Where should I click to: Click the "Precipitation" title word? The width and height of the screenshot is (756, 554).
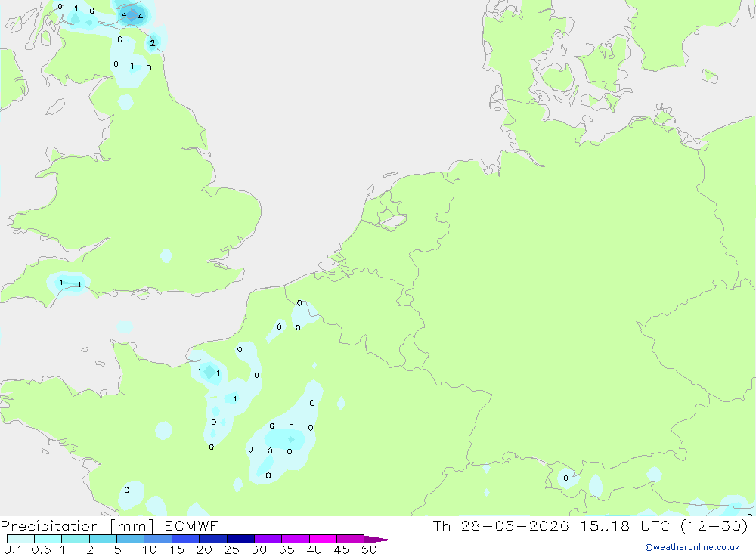coord(50,525)
